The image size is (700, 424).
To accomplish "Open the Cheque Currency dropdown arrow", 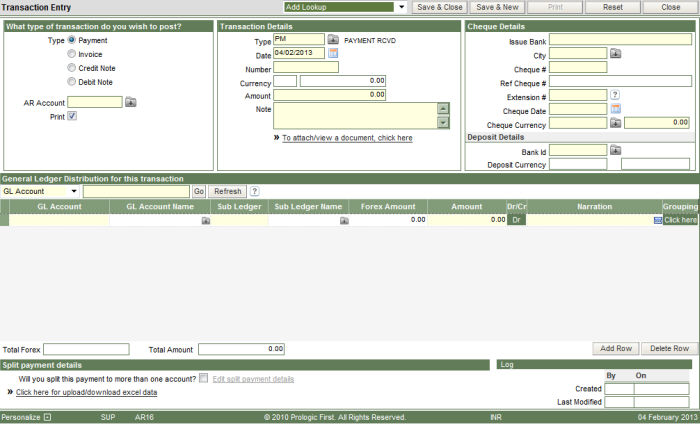I will (615, 123).
